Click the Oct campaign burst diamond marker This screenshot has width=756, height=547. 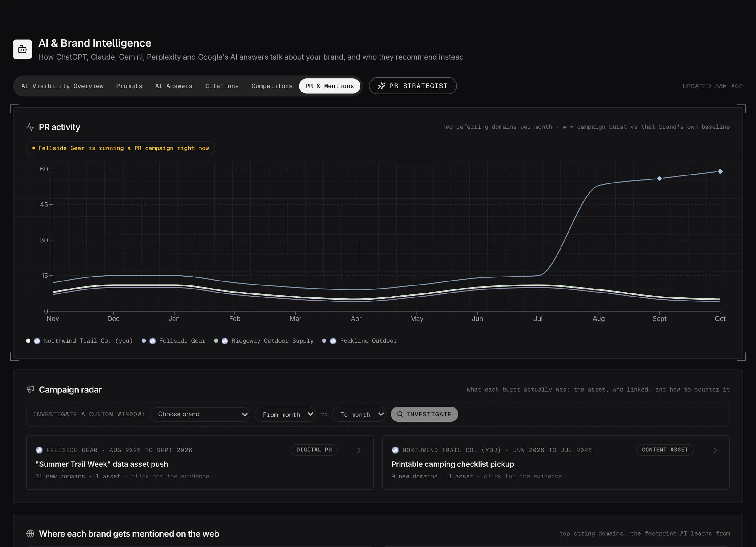720,171
